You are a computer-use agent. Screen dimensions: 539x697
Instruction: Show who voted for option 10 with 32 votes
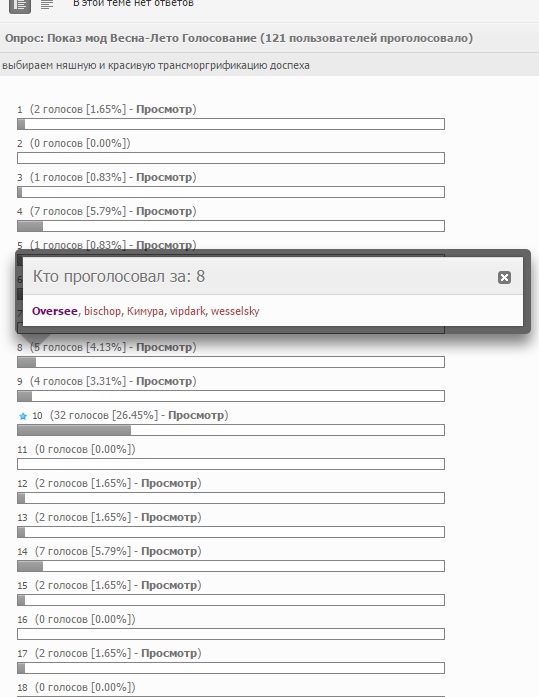[x=196, y=415]
